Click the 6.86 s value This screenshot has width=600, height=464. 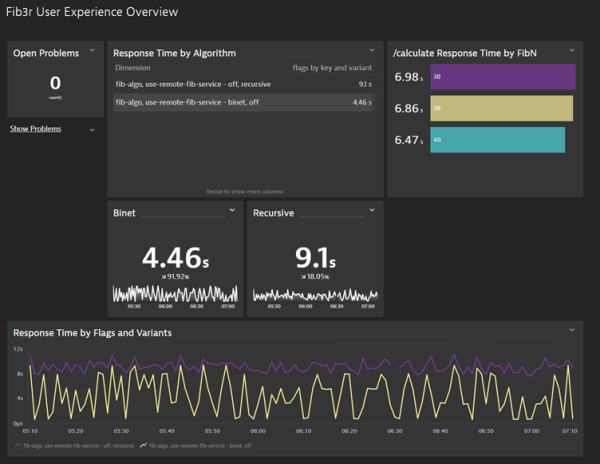click(x=409, y=109)
